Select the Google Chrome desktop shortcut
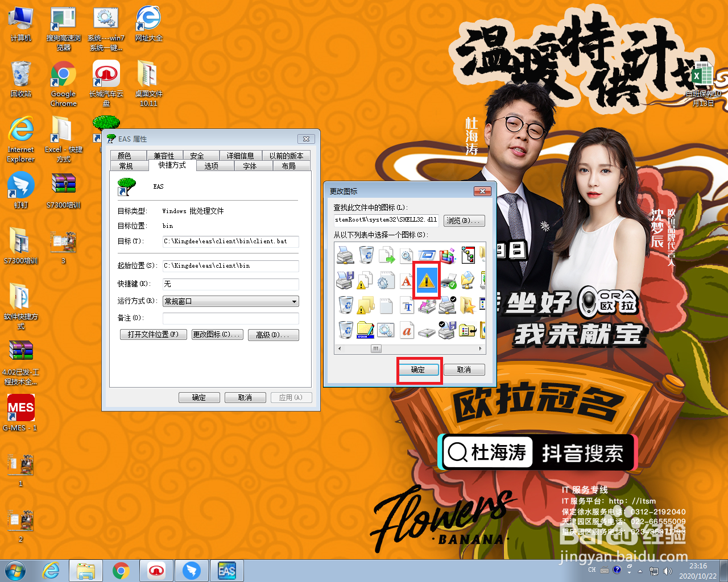This screenshot has height=582, width=728. coord(63,84)
